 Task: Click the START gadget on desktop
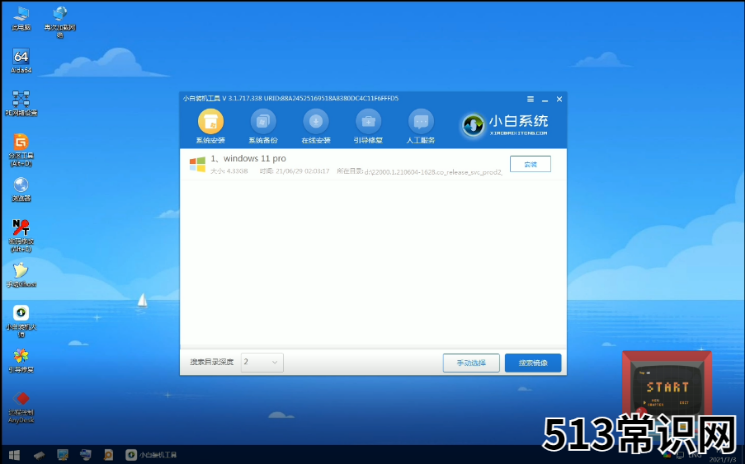(667, 388)
